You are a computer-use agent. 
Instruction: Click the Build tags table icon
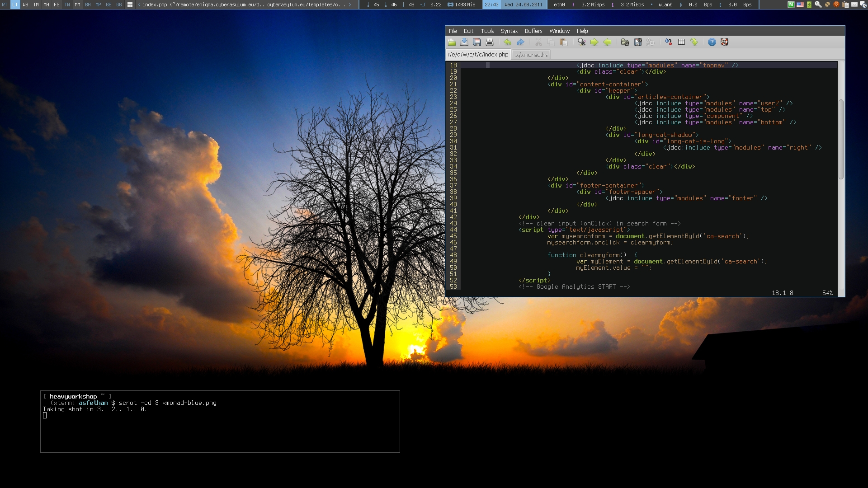[x=681, y=42]
